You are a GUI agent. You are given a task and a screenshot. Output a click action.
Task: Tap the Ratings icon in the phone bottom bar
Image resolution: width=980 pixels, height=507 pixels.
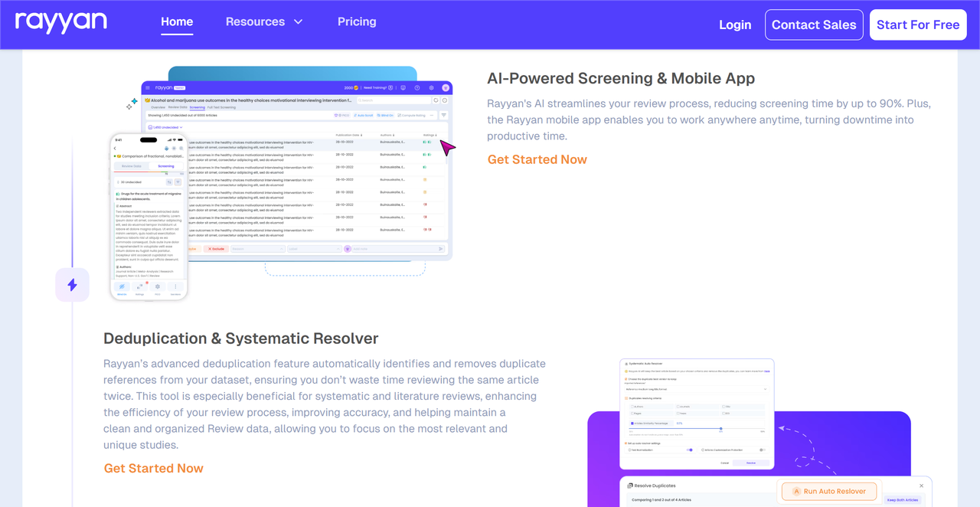(139, 288)
